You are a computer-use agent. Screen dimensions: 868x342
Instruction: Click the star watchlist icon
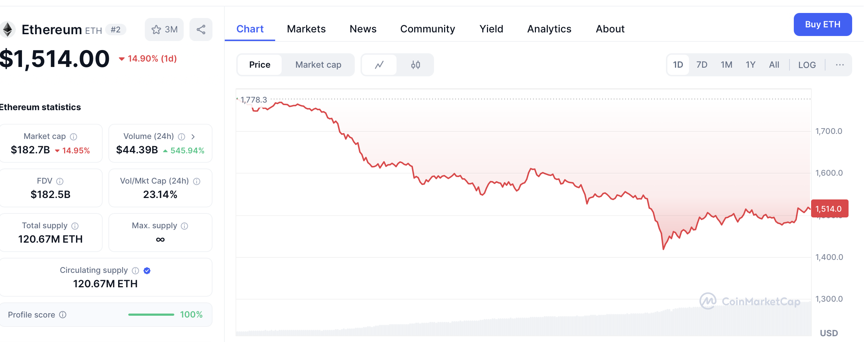[x=156, y=30]
